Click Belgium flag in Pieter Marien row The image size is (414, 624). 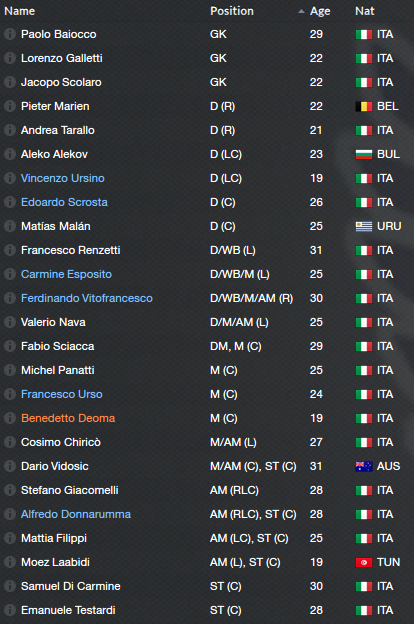pos(364,106)
